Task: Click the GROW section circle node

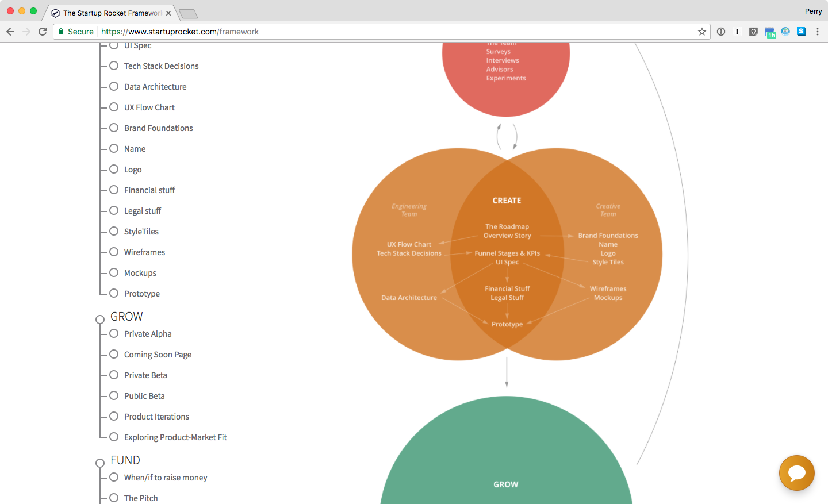Action: click(x=100, y=319)
